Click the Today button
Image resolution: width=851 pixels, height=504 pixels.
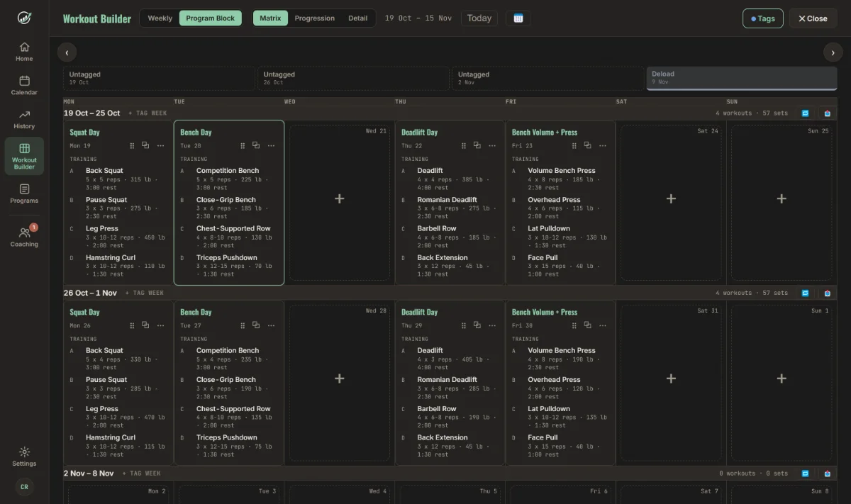[479, 18]
